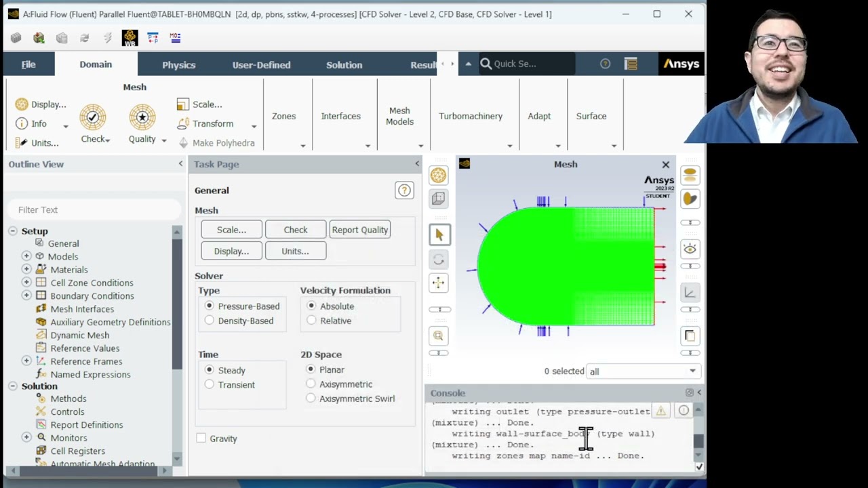Select the rotate view tool
The width and height of the screenshot is (868, 488).
coord(439,260)
